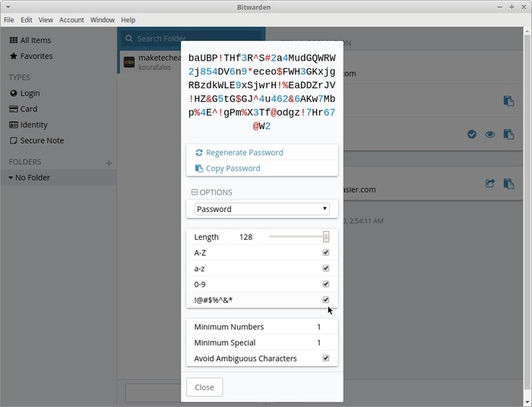This screenshot has height=407, width=532.
Task: Click the kourafalos username in item list
Action: point(155,68)
